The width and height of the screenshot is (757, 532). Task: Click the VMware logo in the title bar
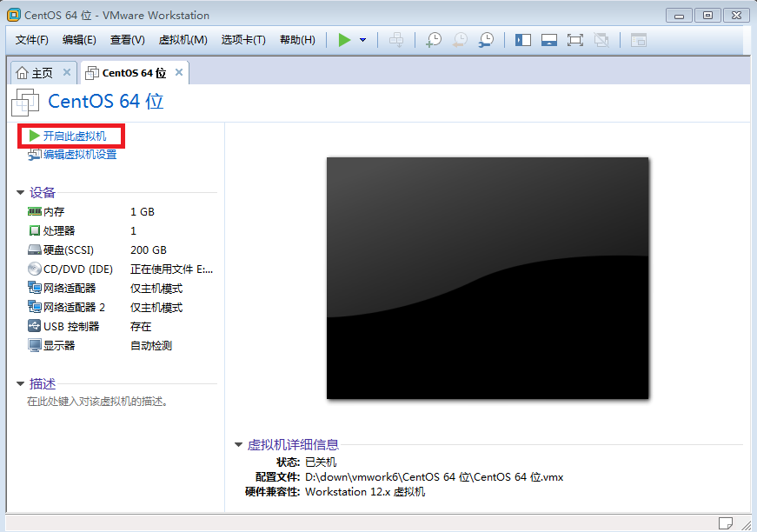pos(14,15)
